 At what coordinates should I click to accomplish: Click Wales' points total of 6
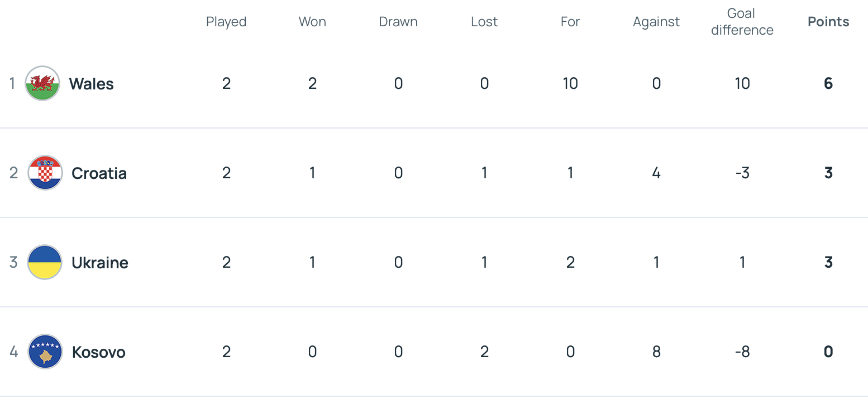[828, 84]
